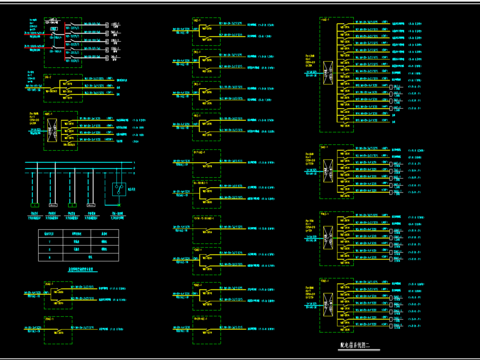Select the second green socket symbol under busbar

coord(72,205)
